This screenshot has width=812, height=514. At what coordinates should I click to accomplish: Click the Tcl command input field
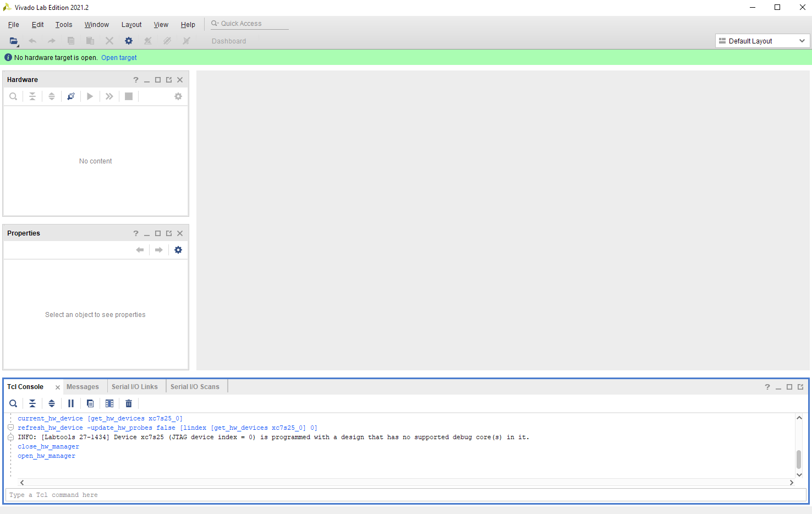[405, 495]
